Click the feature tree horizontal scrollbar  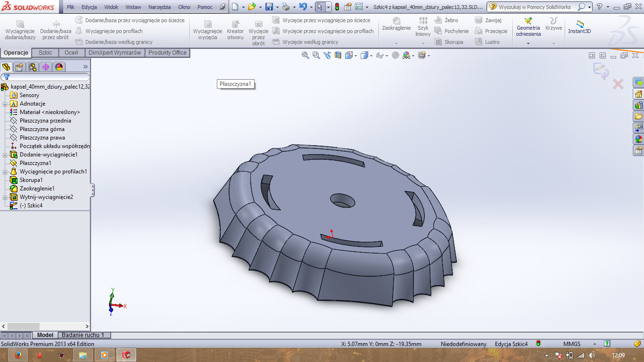point(45,326)
